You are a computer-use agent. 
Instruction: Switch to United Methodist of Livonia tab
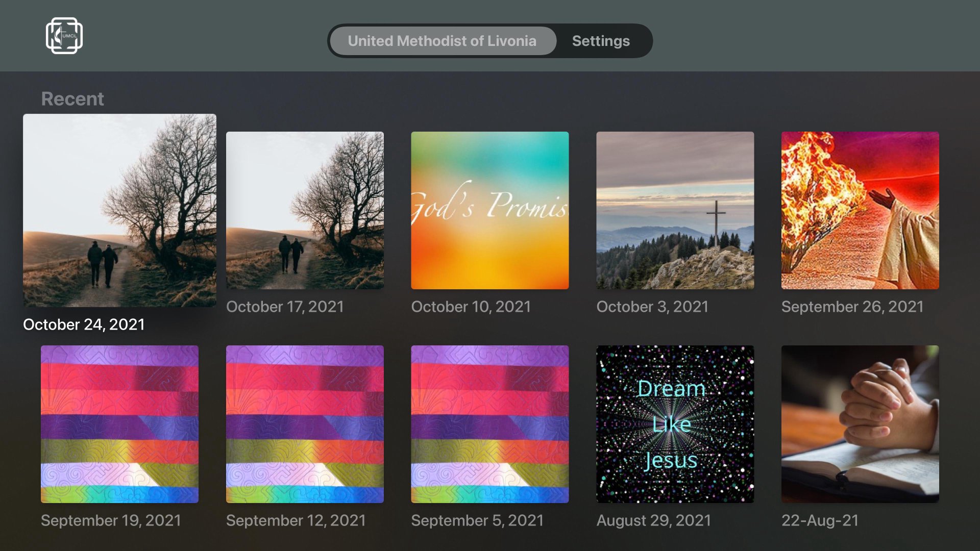coord(442,41)
